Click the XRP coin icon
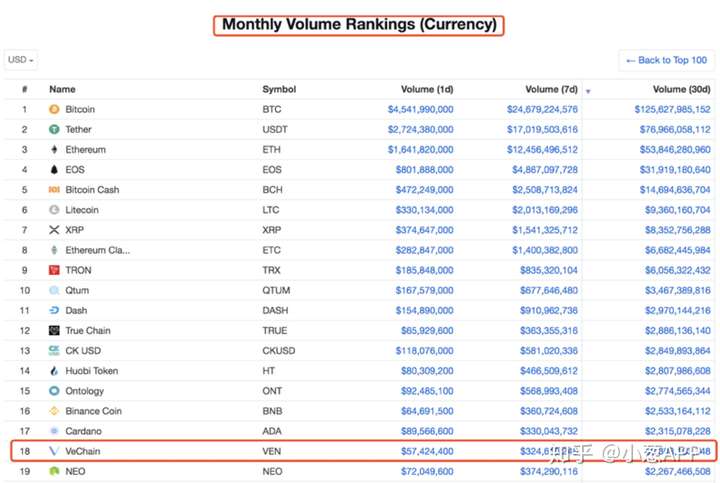 click(x=54, y=230)
